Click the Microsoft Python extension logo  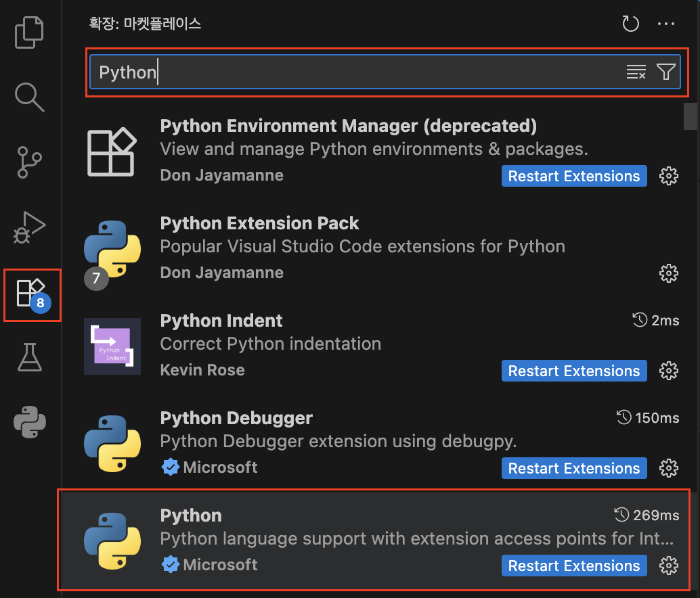tap(112, 541)
